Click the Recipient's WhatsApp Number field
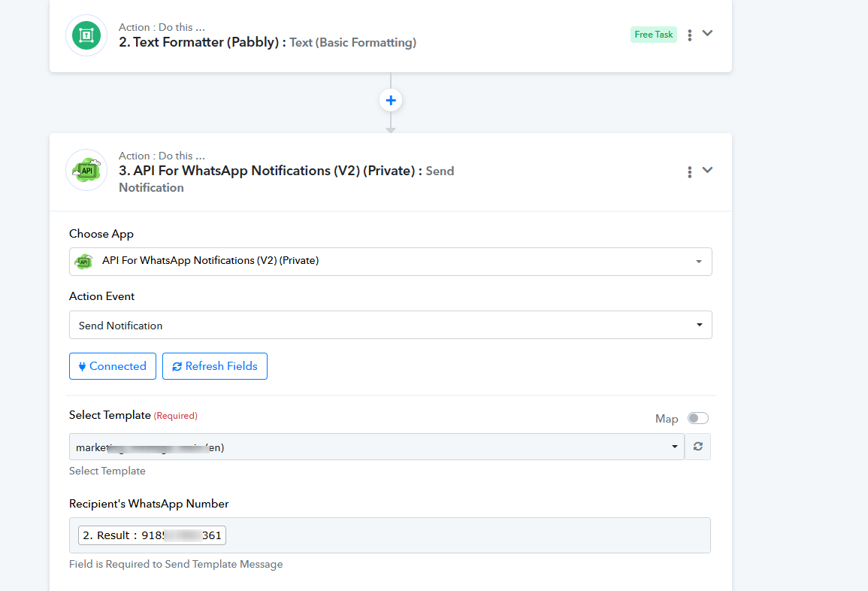Viewport: 868px width, 591px height. (390, 535)
